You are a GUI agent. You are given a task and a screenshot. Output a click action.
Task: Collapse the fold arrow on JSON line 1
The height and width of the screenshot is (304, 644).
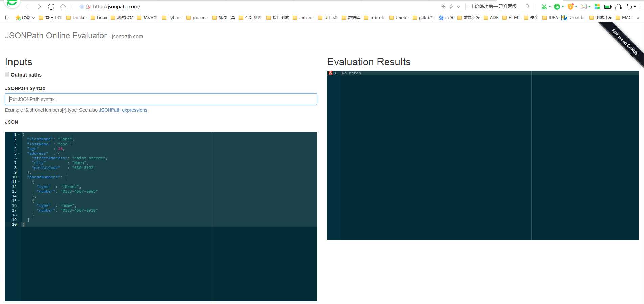click(19, 134)
